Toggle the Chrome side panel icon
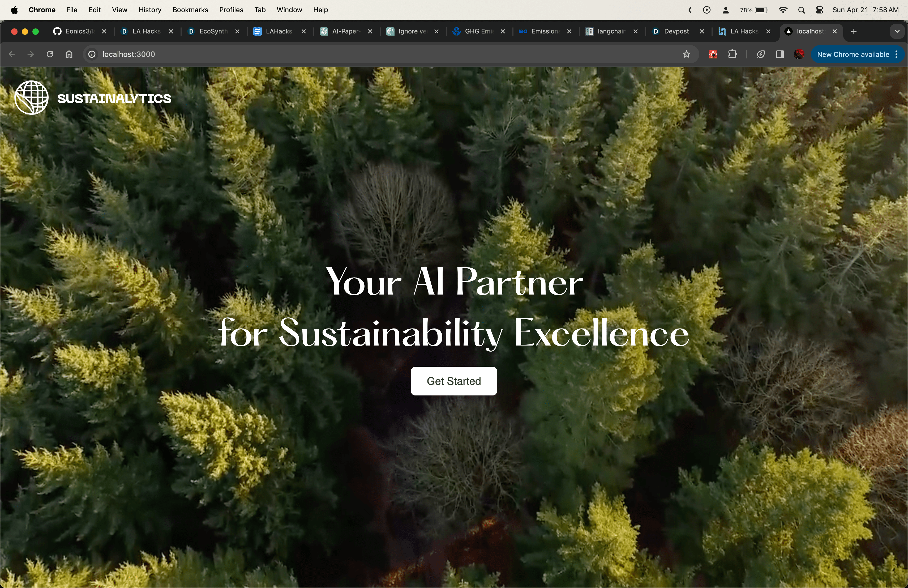Screen dimensions: 908x588 pos(779,54)
